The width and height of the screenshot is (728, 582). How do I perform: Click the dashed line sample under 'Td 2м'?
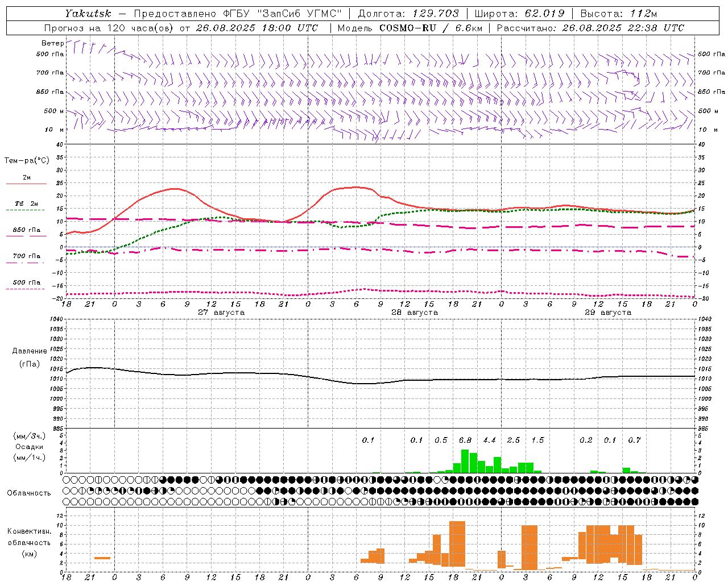[x=25, y=210]
